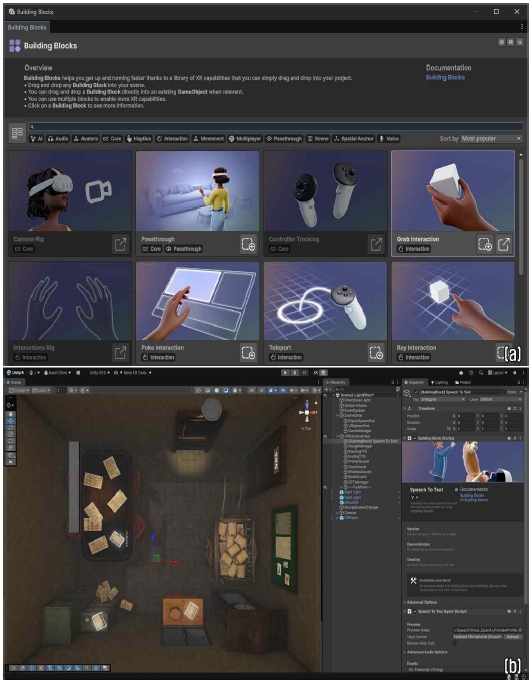Image resolution: width=532 pixels, height=682 pixels.
Task: Open Unity search magnifier in top toolbar
Action: click(x=481, y=373)
